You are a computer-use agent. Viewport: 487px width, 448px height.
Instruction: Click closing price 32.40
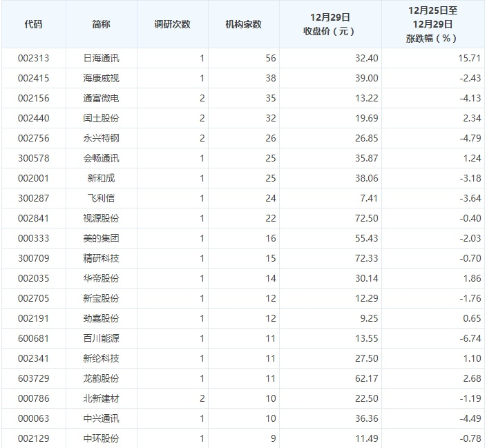click(367, 58)
